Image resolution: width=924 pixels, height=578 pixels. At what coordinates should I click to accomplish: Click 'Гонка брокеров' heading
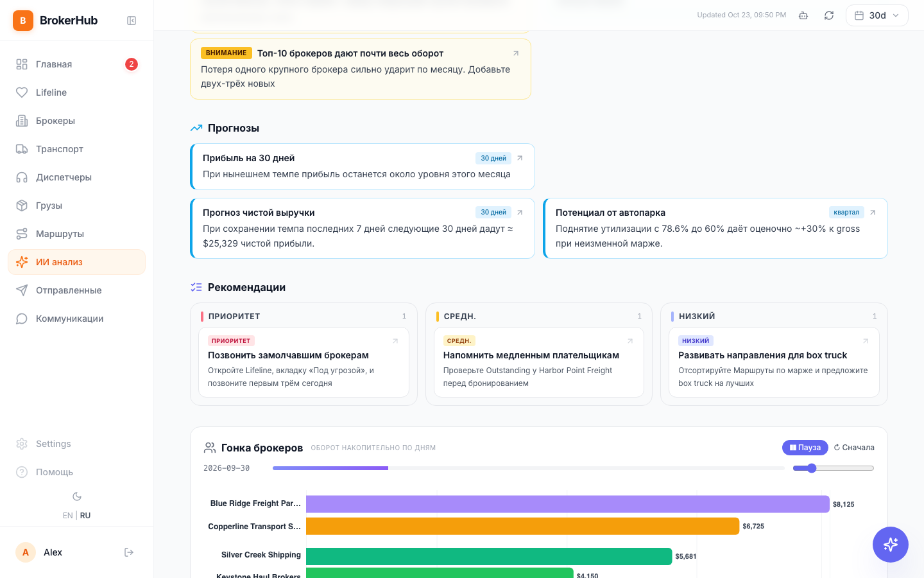click(x=262, y=448)
